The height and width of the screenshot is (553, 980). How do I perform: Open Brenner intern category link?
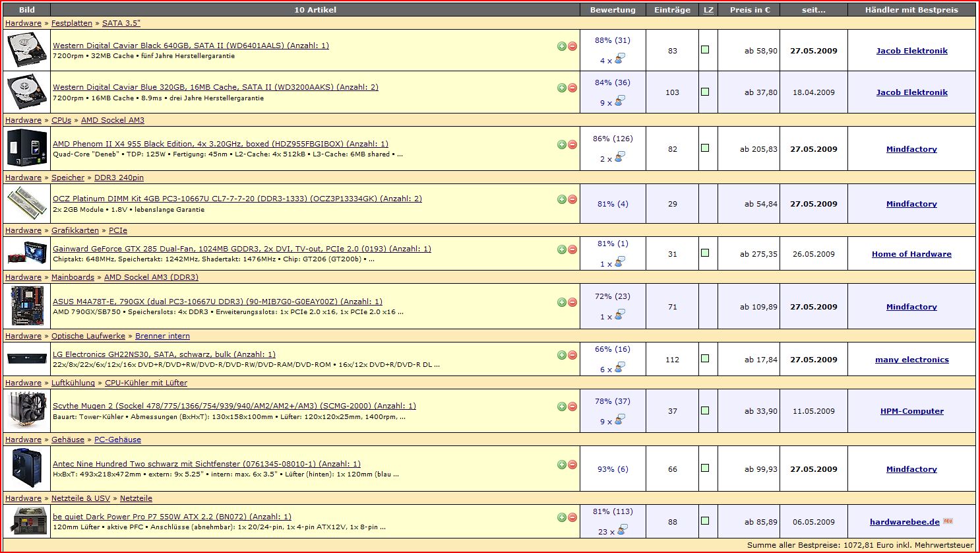(x=162, y=336)
